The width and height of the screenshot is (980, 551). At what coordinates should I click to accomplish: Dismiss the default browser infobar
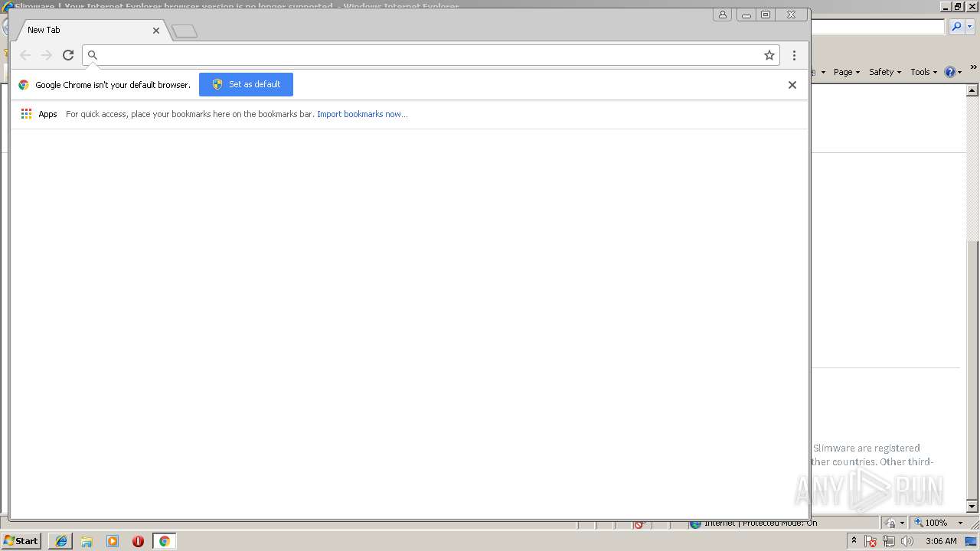(x=792, y=85)
